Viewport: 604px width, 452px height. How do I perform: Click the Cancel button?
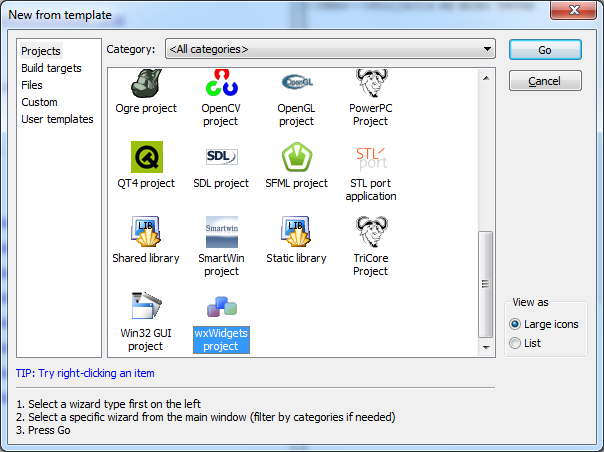[x=545, y=81]
